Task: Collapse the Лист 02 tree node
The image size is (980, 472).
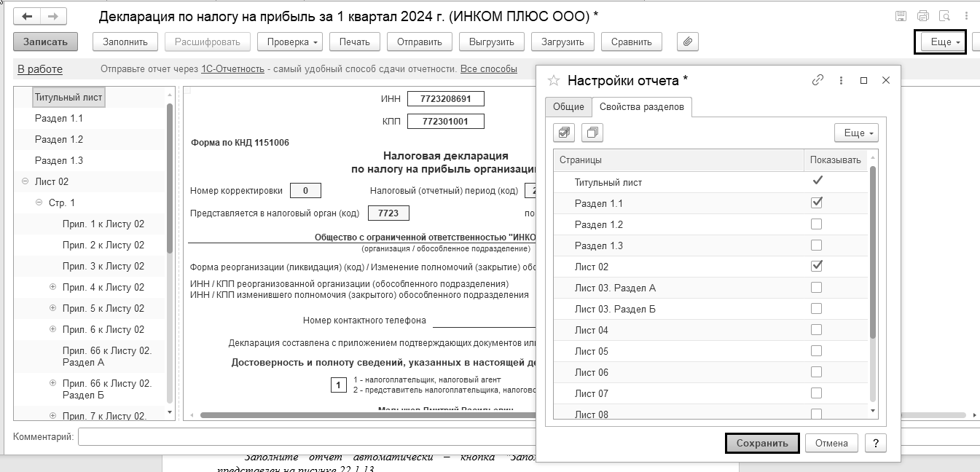Action: 26,181
